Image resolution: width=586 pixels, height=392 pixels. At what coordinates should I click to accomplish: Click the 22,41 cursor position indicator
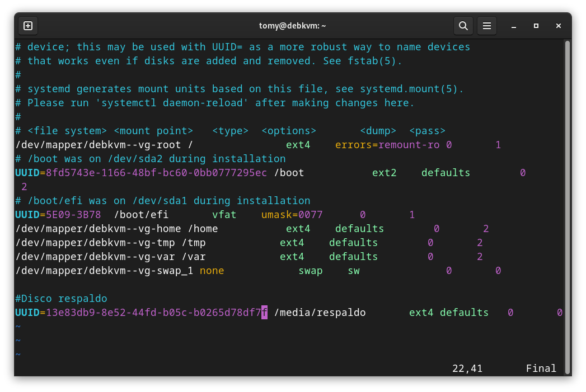pyautogui.click(x=467, y=369)
